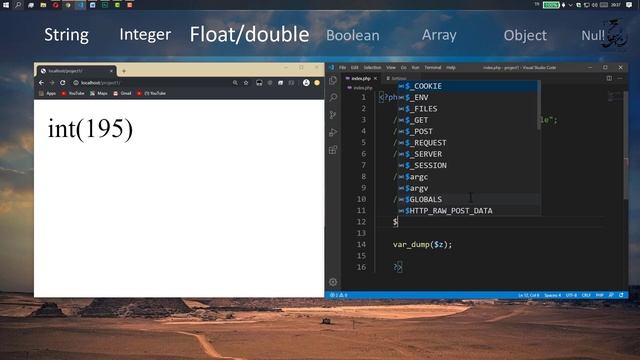The height and width of the screenshot is (360, 640).
Task: Choose $_ENV from the suggestion list
Action: [x=468, y=98]
